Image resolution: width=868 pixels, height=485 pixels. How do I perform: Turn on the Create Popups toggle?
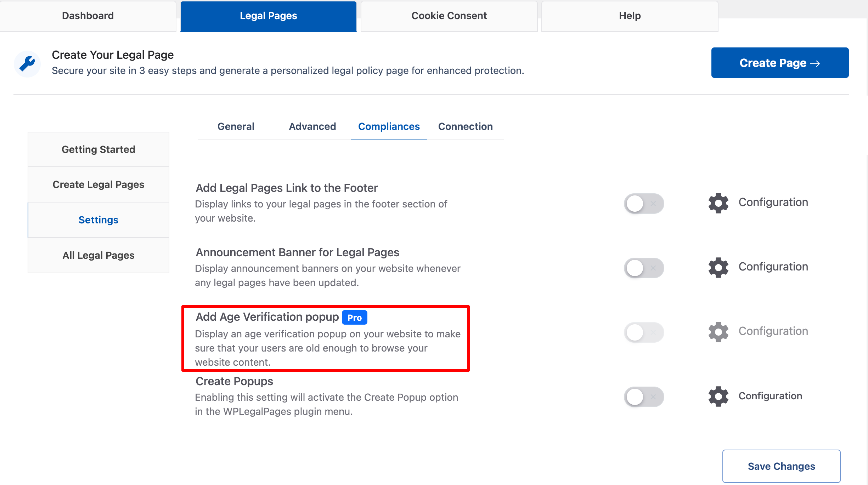tap(643, 397)
